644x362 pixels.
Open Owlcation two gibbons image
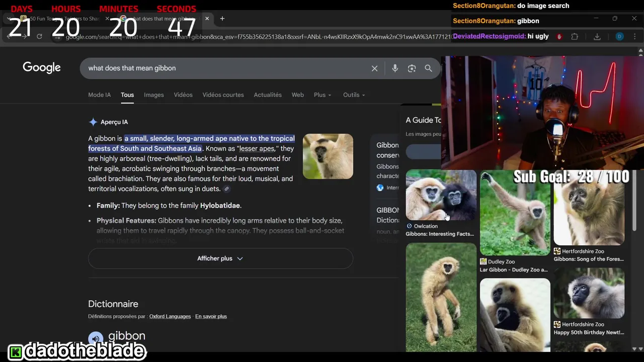441,195
